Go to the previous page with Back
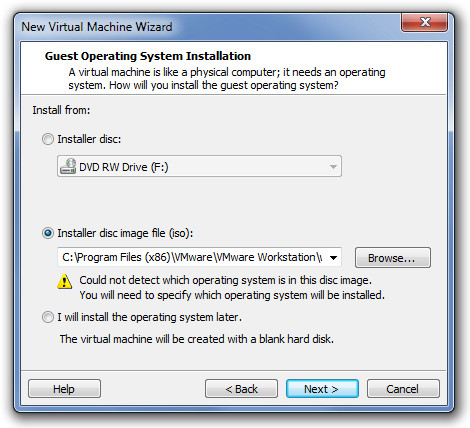470x428 pixels. [241, 389]
